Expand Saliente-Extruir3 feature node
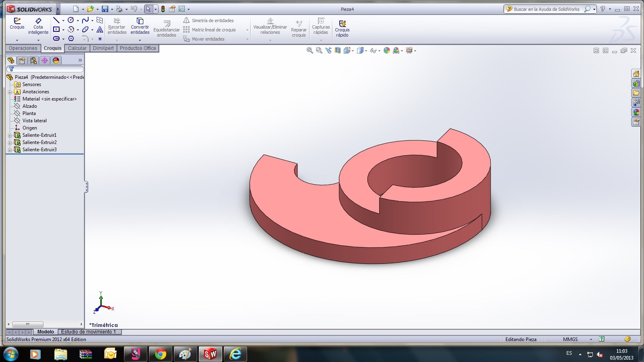644x362 pixels. (10, 150)
